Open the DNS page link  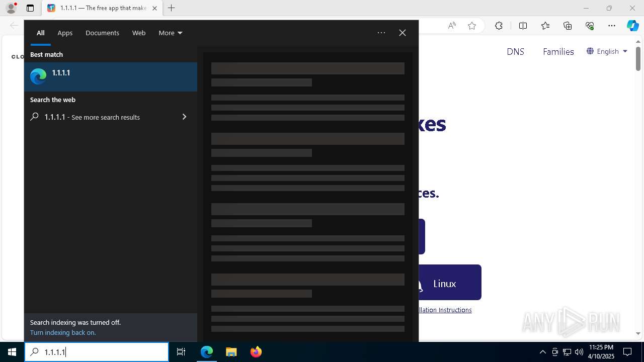click(515, 51)
